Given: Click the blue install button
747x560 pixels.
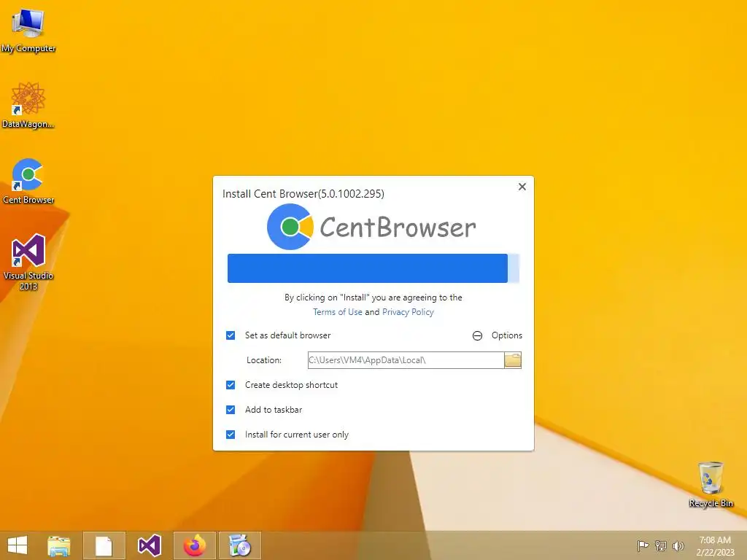Looking at the screenshot, I should [373, 268].
